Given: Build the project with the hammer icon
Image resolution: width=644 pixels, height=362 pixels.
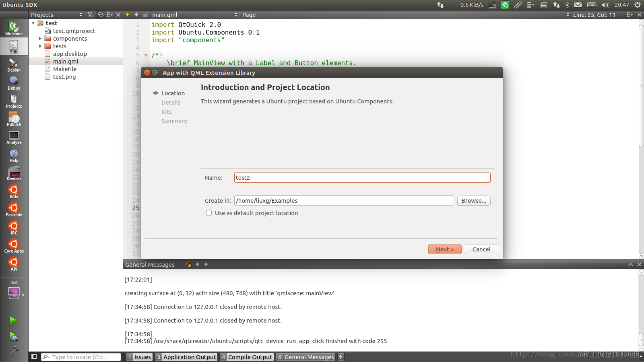Looking at the screenshot, I should [14, 351].
